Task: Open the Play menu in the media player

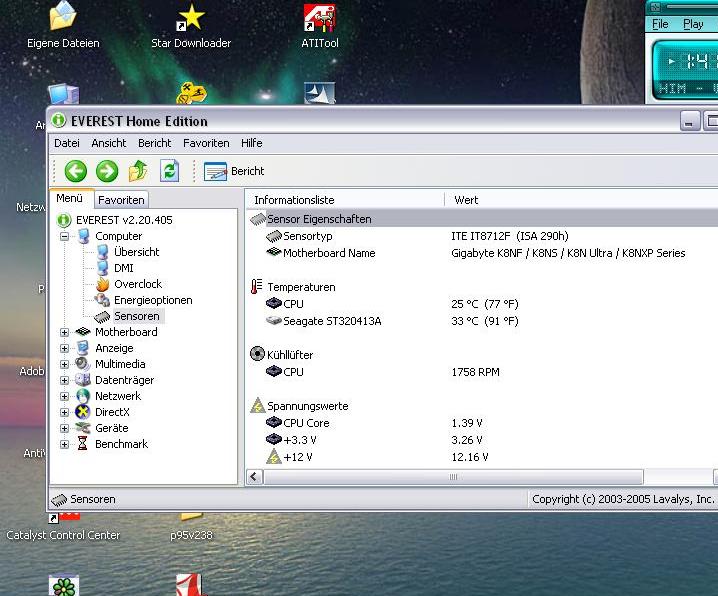Action: pos(693,24)
